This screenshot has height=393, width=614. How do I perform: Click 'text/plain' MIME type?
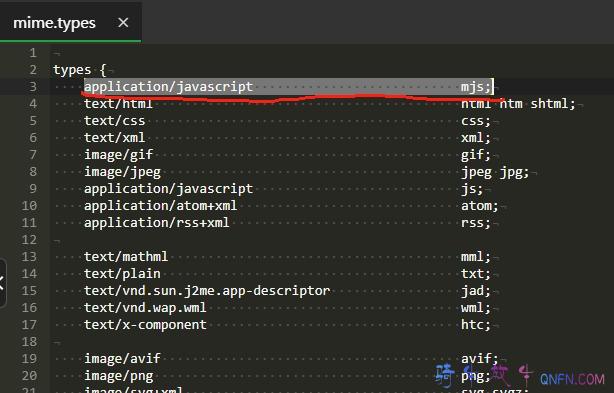coord(122,274)
